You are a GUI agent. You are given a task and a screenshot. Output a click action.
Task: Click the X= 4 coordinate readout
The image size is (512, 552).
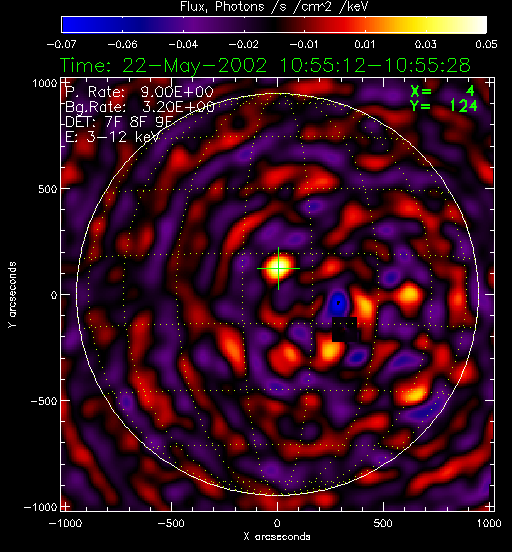(443, 91)
